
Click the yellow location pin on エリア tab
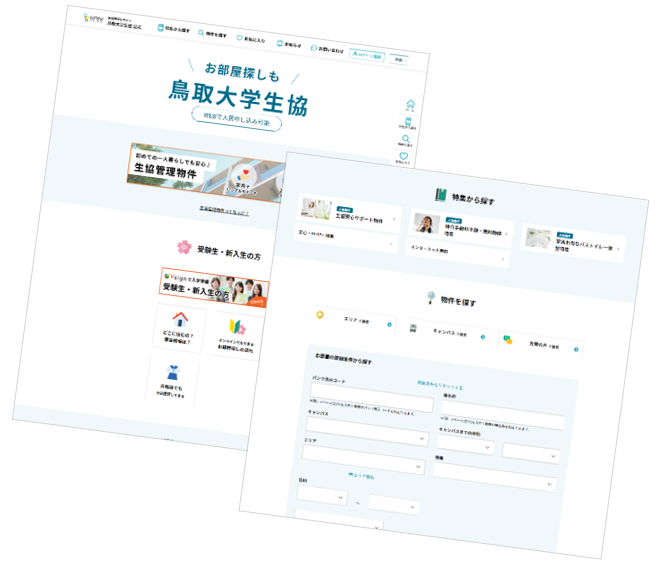coord(322,316)
